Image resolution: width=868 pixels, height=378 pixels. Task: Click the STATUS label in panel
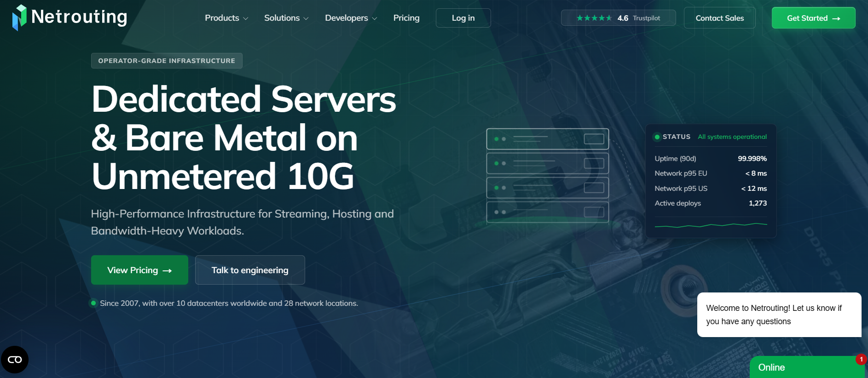click(x=677, y=137)
